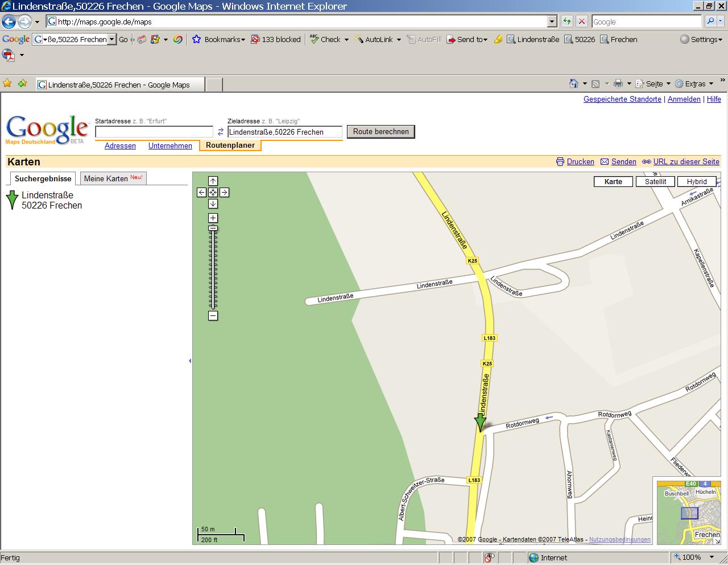Click the envelope icon beside Senden
Image resolution: width=728 pixels, height=566 pixels.
click(605, 162)
